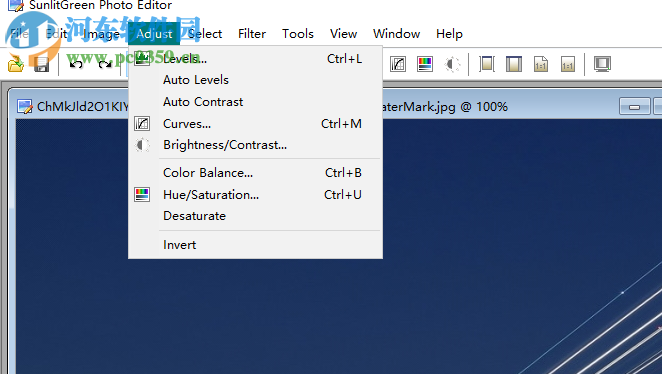The height and width of the screenshot is (374, 662).
Task: Click the Hue/Saturation rainbow icon in the menu
Action: 142,195
